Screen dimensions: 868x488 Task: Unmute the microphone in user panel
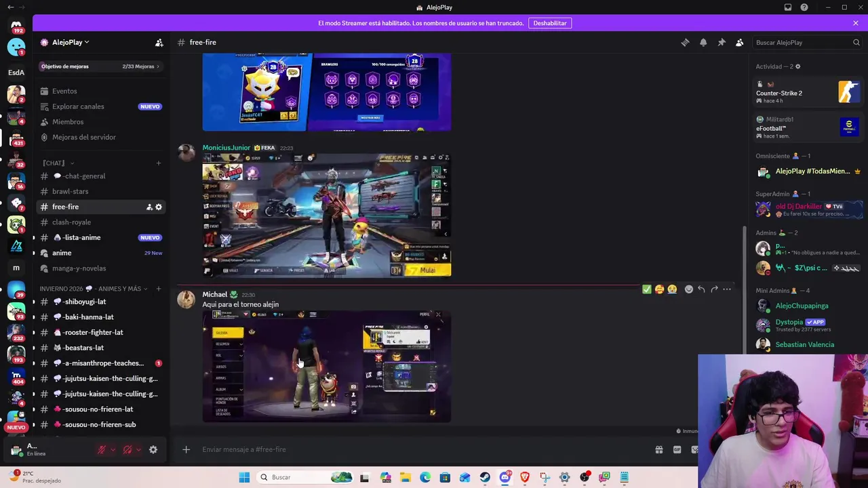point(102,449)
